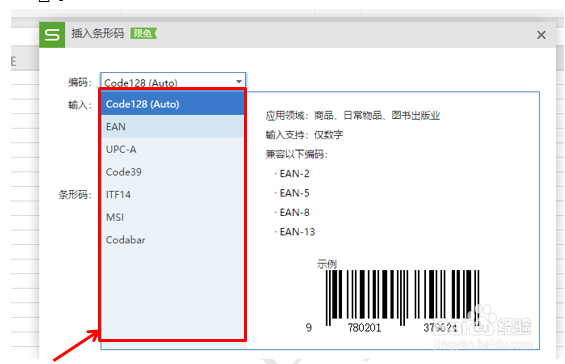Viewport: 565px width, 364px height.
Task: Click the 输入支持: 仅数字 text
Action: click(304, 135)
